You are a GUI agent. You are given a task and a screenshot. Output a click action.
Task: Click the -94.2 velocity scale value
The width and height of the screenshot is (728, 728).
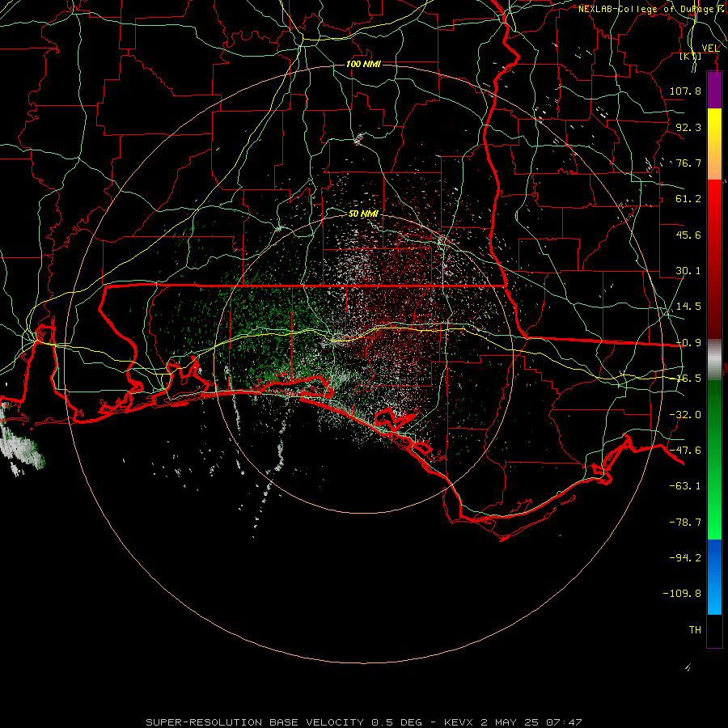click(685, 557)
